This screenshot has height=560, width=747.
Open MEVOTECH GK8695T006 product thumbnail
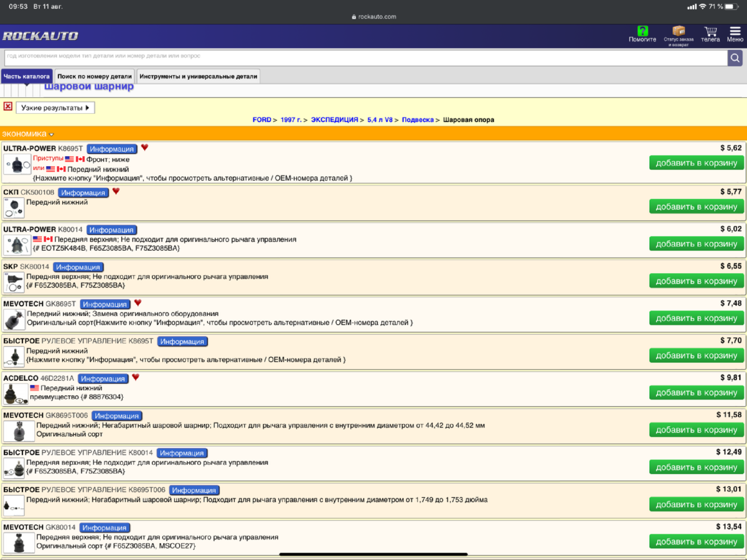(19, 431)
